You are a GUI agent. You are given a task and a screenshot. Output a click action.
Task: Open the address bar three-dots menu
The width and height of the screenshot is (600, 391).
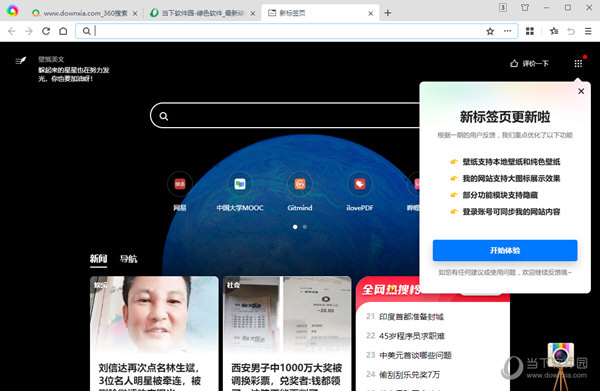tap(507, 31)
